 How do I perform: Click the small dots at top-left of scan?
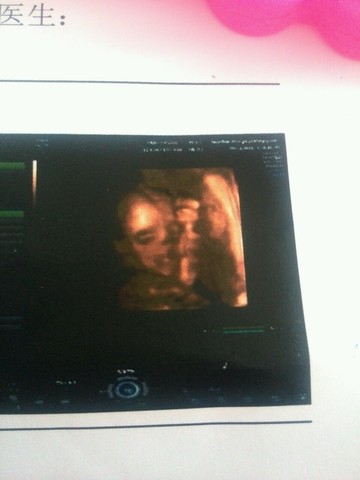point(43,146)
